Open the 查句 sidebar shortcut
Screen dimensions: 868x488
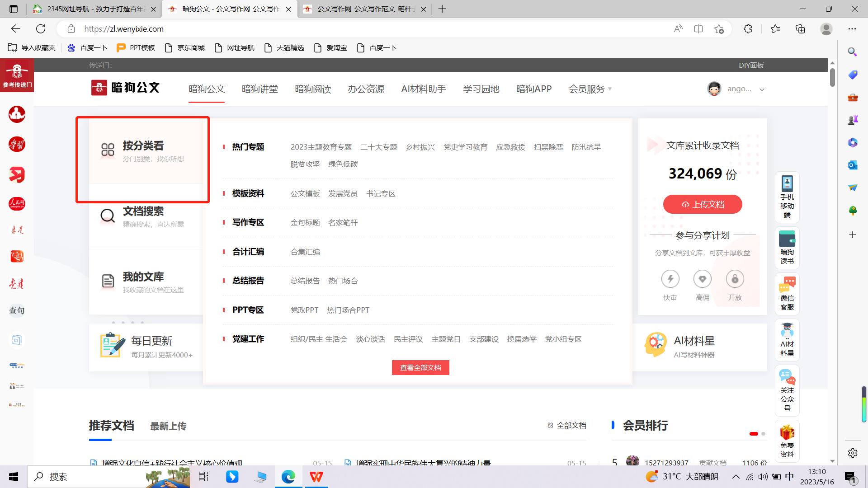click(17, 310)
